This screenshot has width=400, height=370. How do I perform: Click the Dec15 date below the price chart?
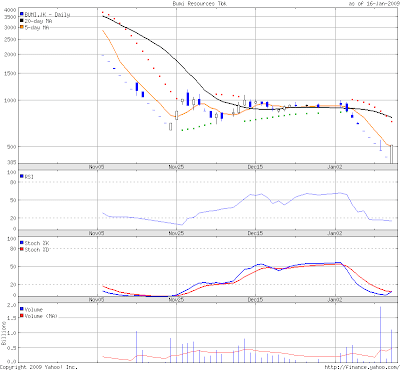[x=255, y=167]
